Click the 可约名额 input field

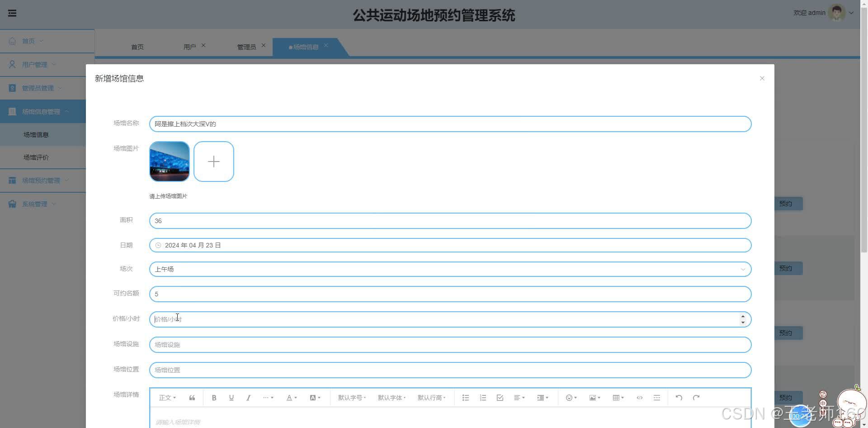click(x=450, y=294)
